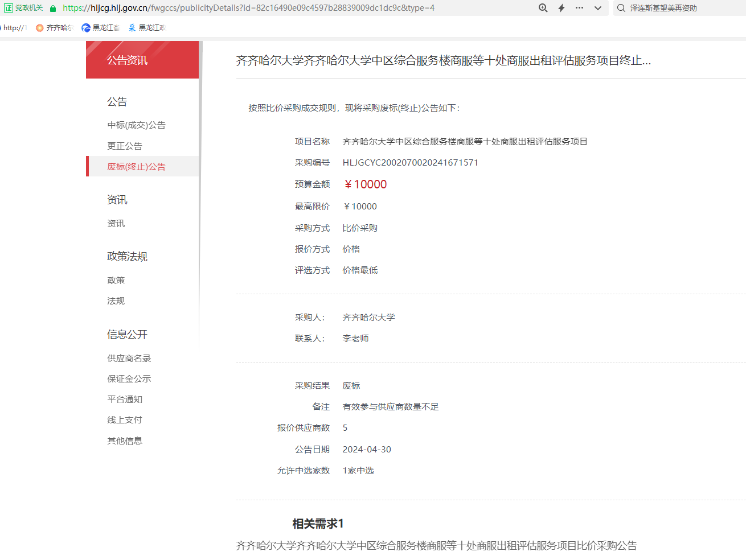Open the three-dots more options icon

click(579, 8)
